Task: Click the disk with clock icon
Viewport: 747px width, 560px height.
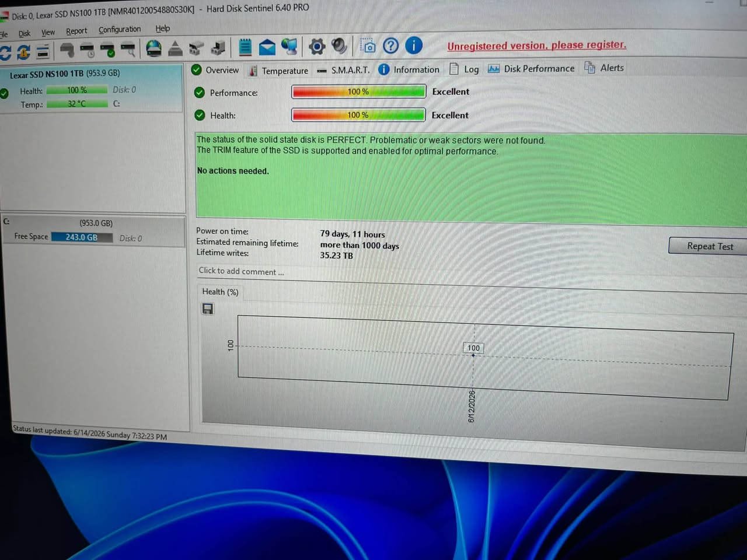Action: click(88, 51)
